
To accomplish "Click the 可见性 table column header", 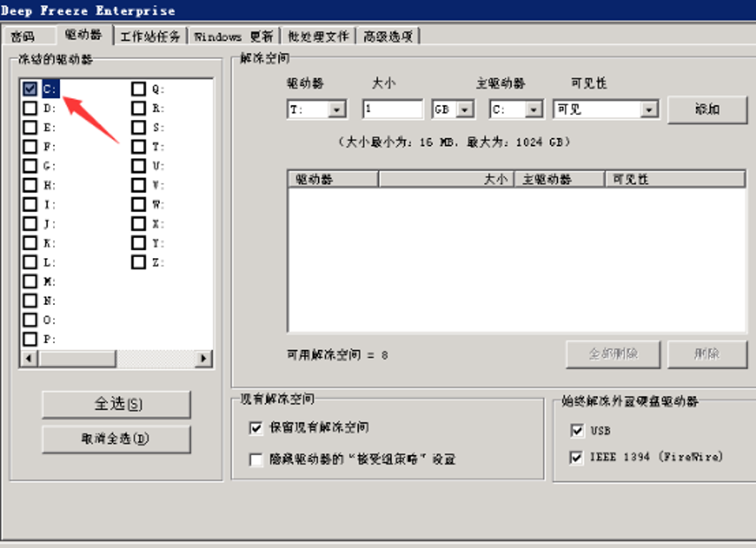I will point(675,179).
